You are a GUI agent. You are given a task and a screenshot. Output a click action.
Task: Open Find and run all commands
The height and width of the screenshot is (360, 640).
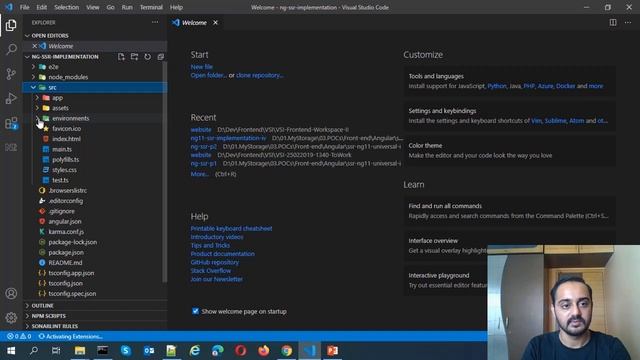(x=509, y=211)
